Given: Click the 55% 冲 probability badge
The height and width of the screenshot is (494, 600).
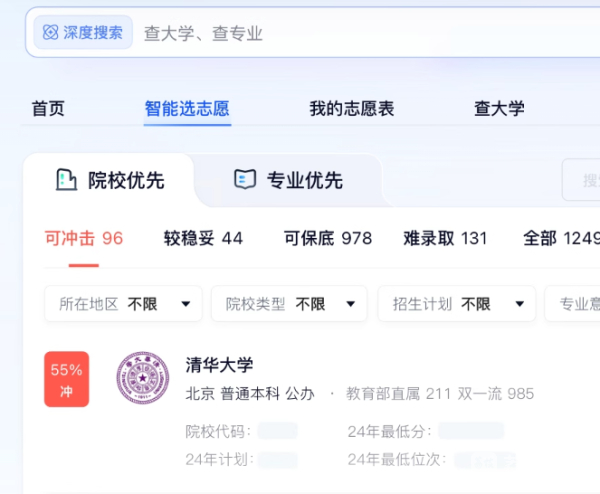Looking at the screenshot, I should [67, 379].
